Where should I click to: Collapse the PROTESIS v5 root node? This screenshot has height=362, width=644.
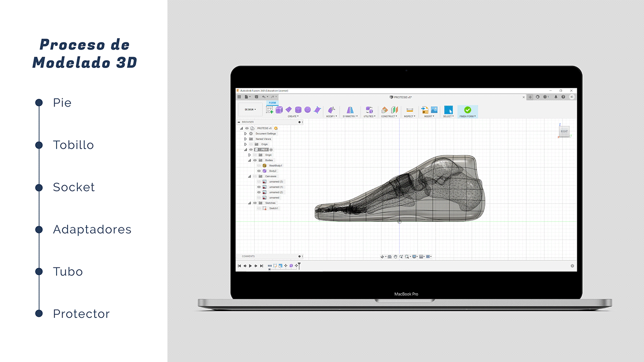pos(241,128)
